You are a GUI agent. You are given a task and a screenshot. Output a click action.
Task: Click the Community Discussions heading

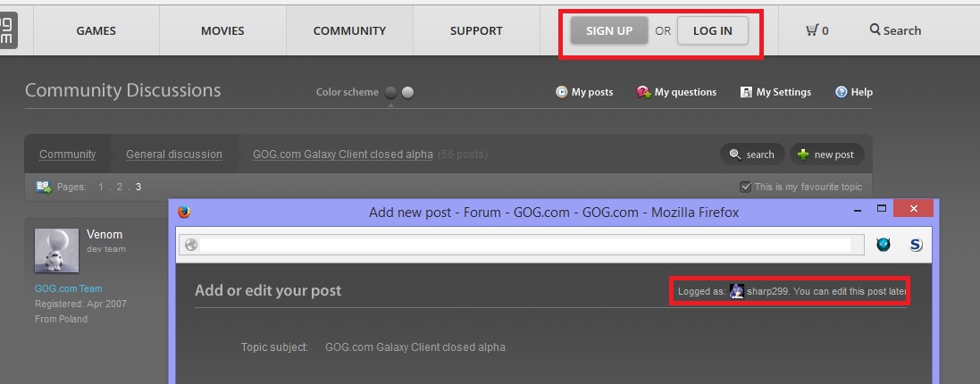[123, 90]
